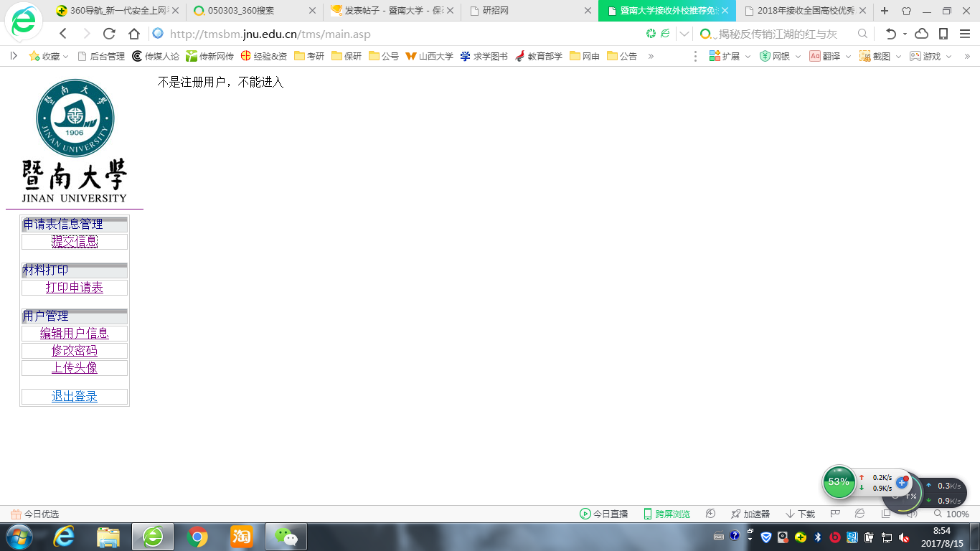980x551 pixels.
Task: Open 今日优选 in status bar
Action: tap(34, 514)
